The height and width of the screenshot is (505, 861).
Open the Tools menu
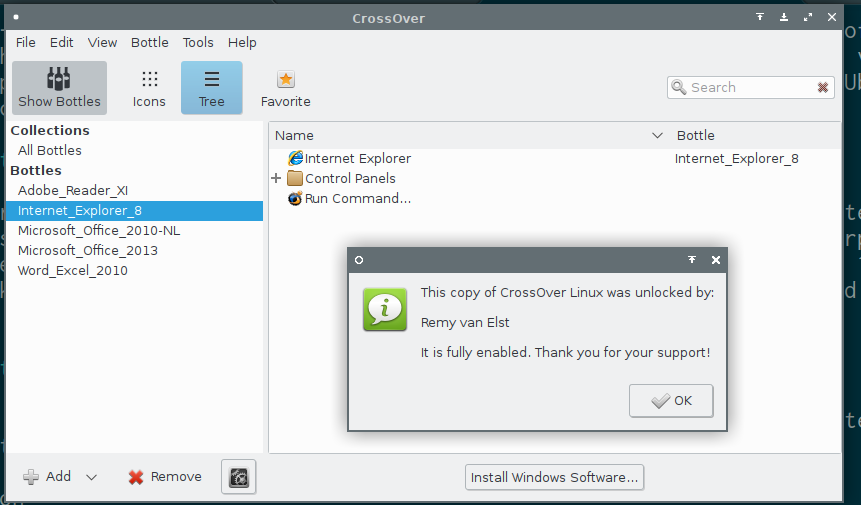[x=198, y=42]
